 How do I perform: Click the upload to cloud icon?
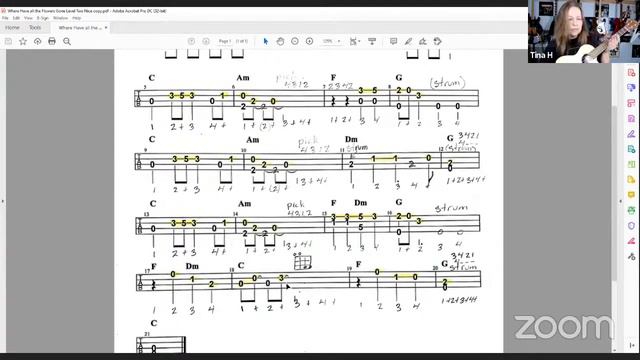pos(38,41)
